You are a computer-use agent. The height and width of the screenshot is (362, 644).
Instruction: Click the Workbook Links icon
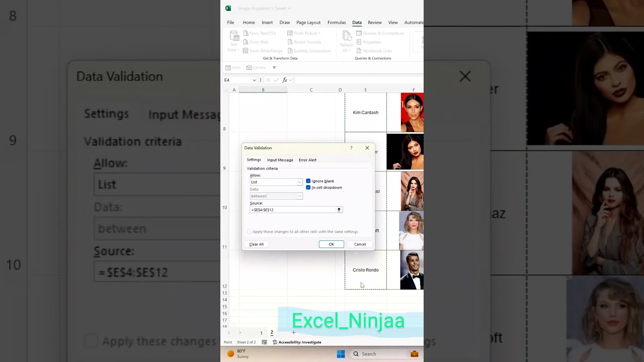pyautogui.click(x=359, y=51)
